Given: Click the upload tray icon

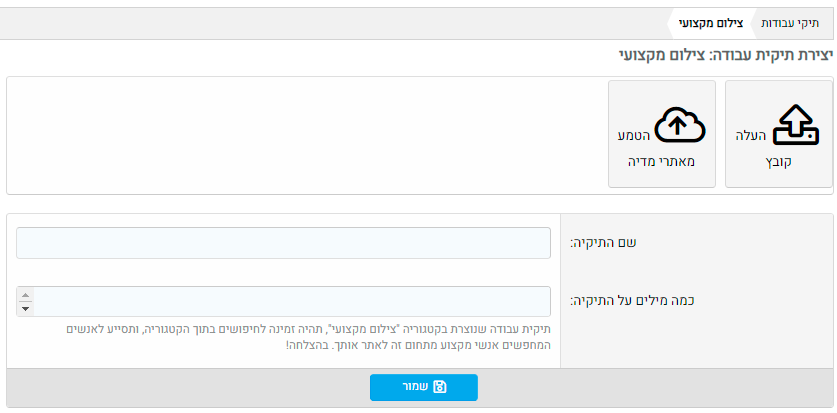Looking at the screenshot, I should click(795, 125).
